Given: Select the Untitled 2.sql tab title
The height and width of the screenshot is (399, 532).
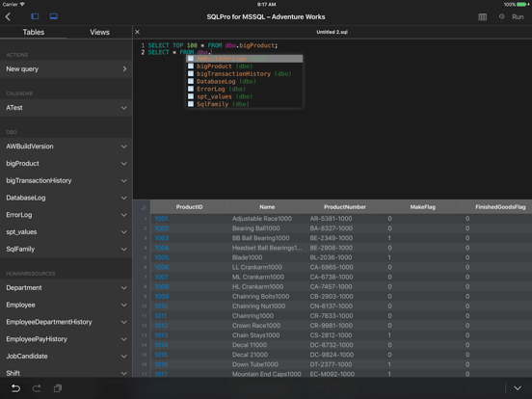Looking at the screenshot, I should click(x=332, y=32).
